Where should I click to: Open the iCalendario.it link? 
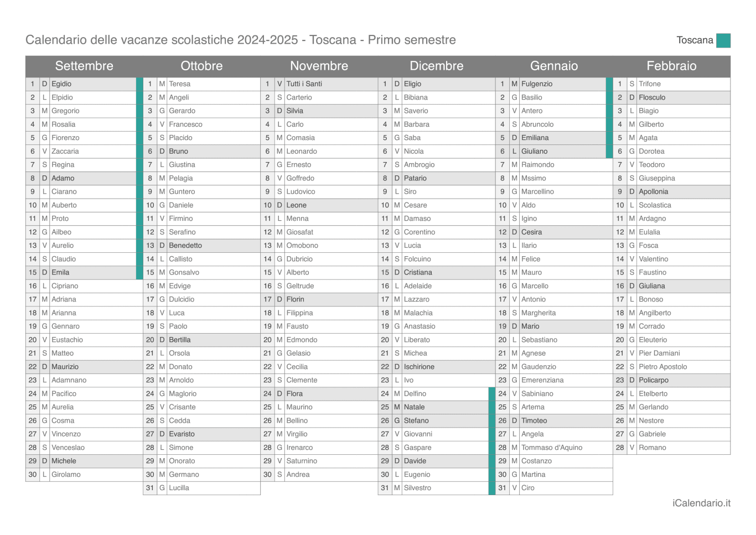[701, 503]
